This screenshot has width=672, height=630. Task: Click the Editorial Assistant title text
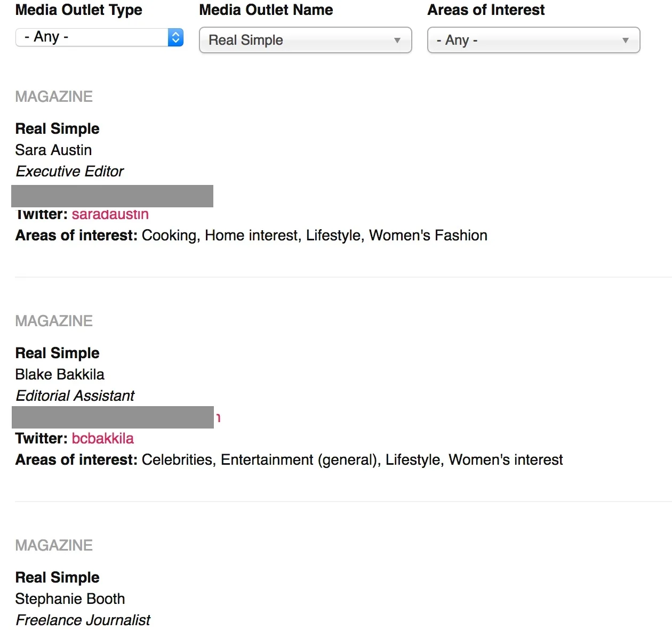coord(75,396)
